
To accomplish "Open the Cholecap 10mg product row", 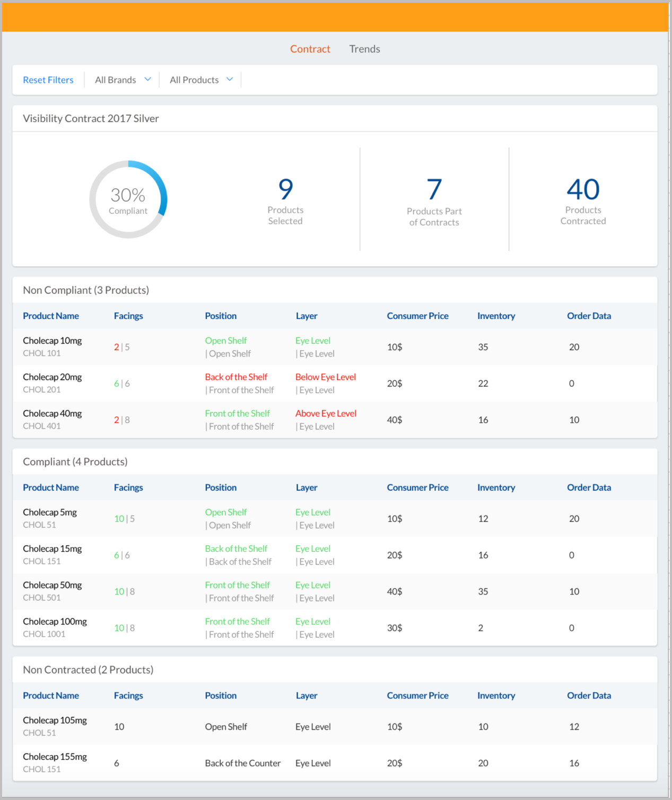I will point(52,341).
